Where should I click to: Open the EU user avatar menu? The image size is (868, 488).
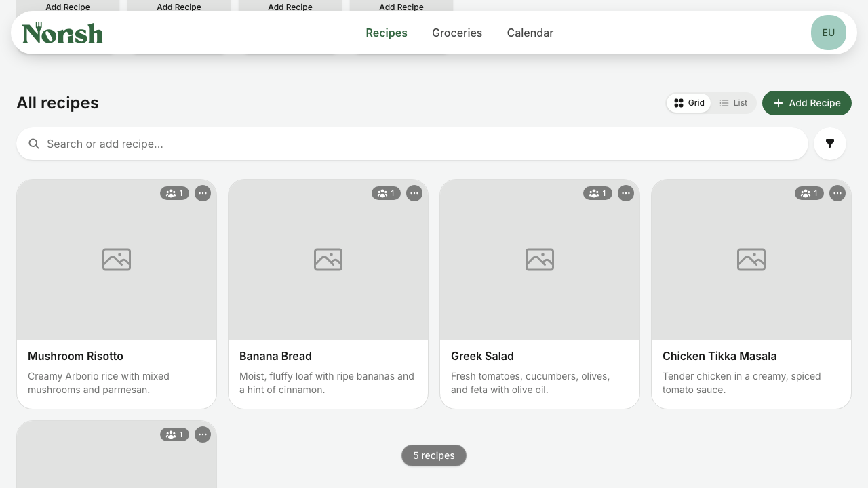click(829, 33)
